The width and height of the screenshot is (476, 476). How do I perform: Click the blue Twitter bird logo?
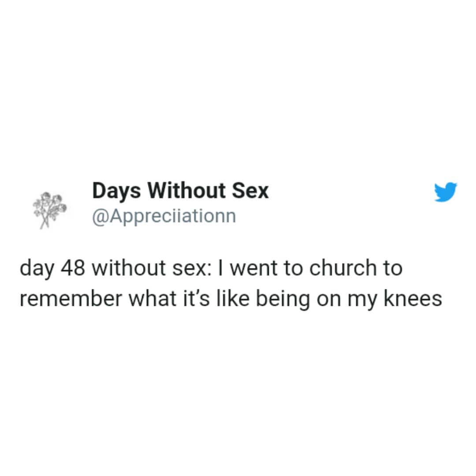tap(446, 192)
